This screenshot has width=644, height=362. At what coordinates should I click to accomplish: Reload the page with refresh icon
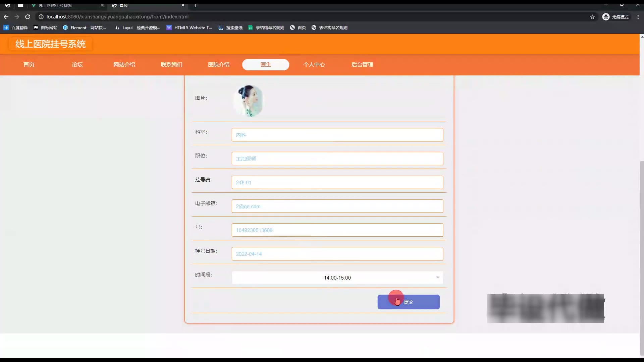click(28, 17)
